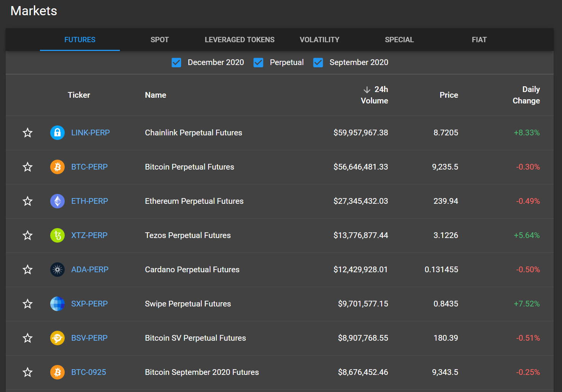
Task: Click 'Tezos Perpetual Futures' name
Action: tap(188, 235)
